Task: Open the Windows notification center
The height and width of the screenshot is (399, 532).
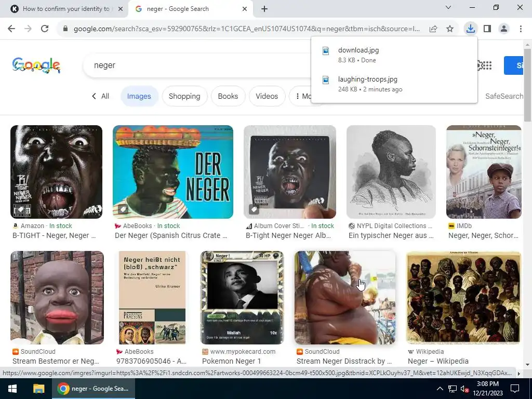Action: point(515,389)
